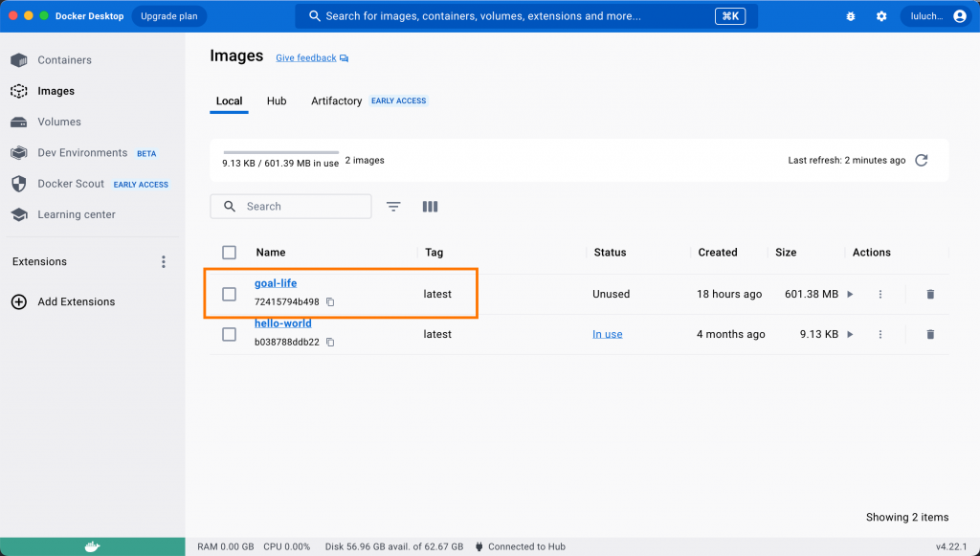This screenshot has height=556, width=980.
Task: Open the Containers section icon in sidebar
Action: click(19, 60)
